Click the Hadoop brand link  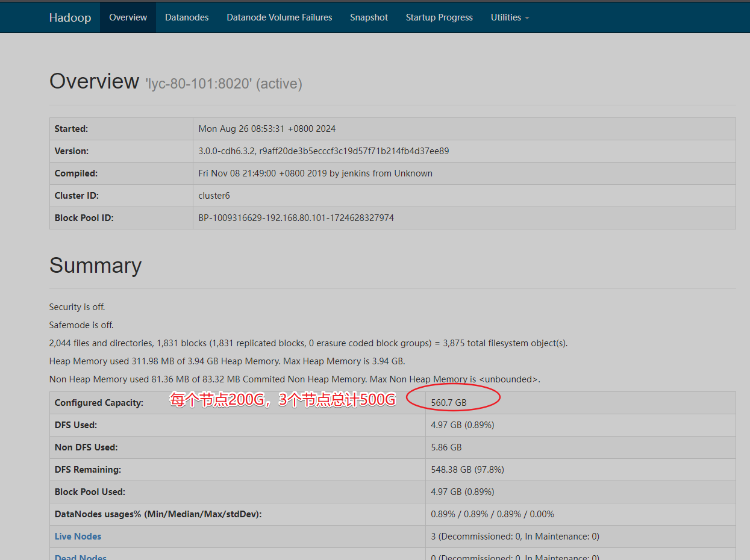coord(70,17)
